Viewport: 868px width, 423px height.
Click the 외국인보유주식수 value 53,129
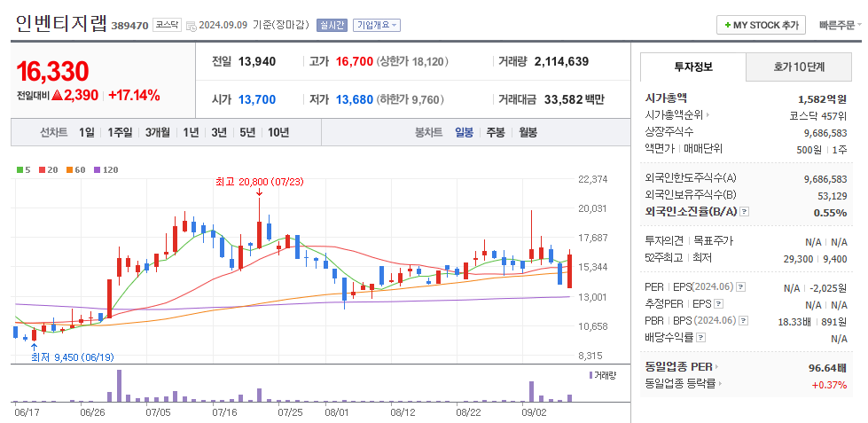832,195
